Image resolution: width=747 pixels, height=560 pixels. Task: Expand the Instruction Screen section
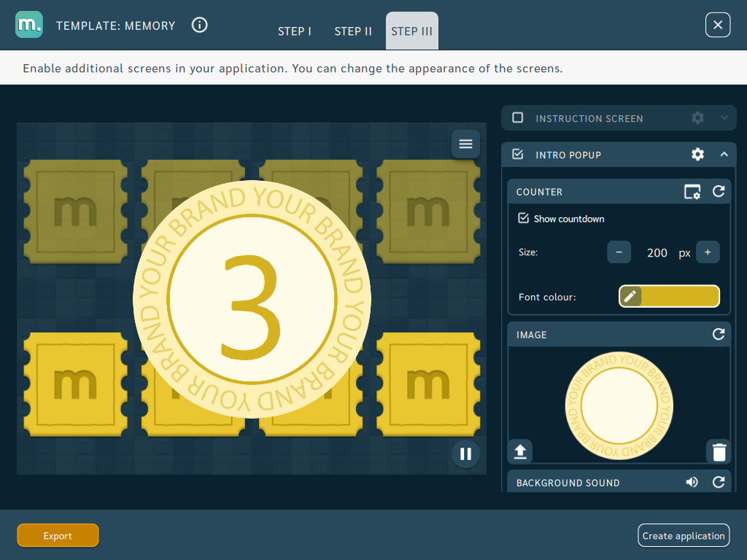(x=724, y=117)
